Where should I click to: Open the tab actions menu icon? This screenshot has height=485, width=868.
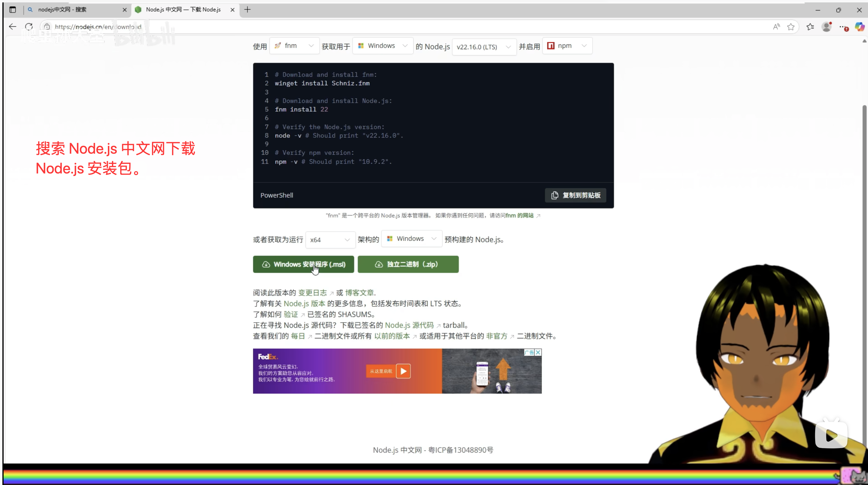13,10
